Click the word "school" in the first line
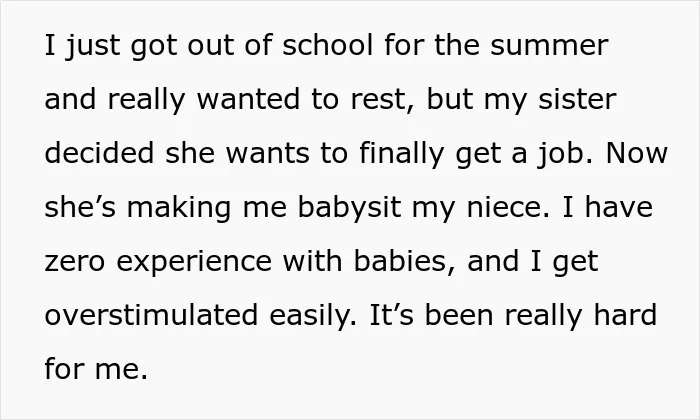Image resolution: width=700 pixels, height=420 pixels. coord(327,45)
